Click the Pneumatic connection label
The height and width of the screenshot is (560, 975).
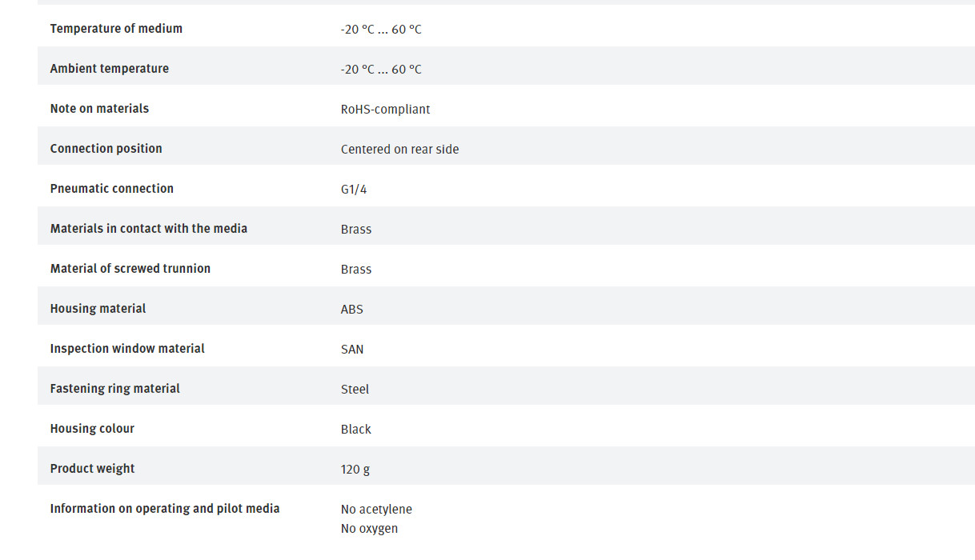pos(112,189)
